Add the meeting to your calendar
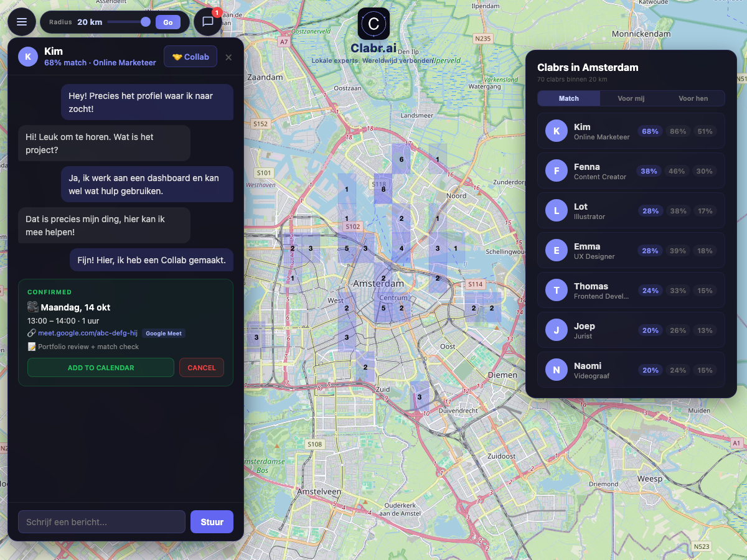This screenshot has width=747, height=560. point(100,367)
